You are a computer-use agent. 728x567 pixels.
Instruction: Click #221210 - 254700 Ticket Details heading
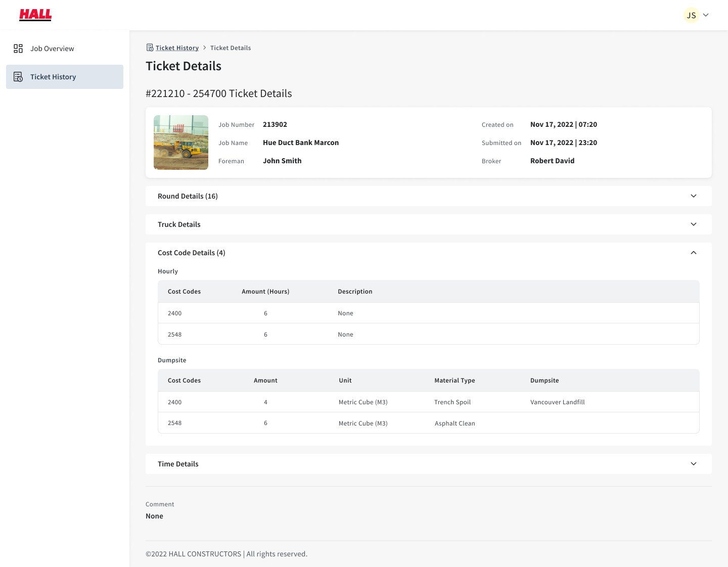click(x=219, y=93)
